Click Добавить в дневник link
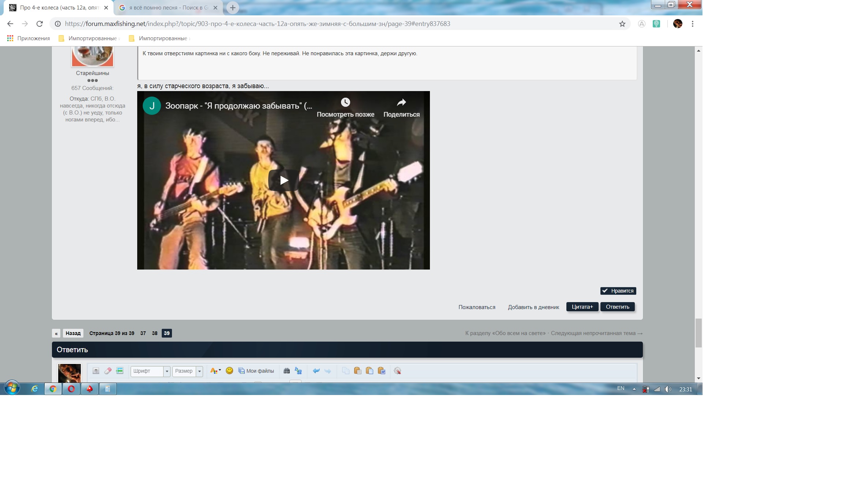The image size is (843, 504). 533,307
